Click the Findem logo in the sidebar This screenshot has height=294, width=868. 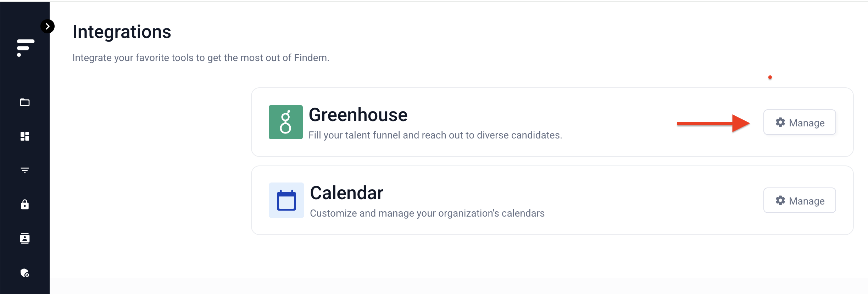pyautogui.click(x=26, y=48)
